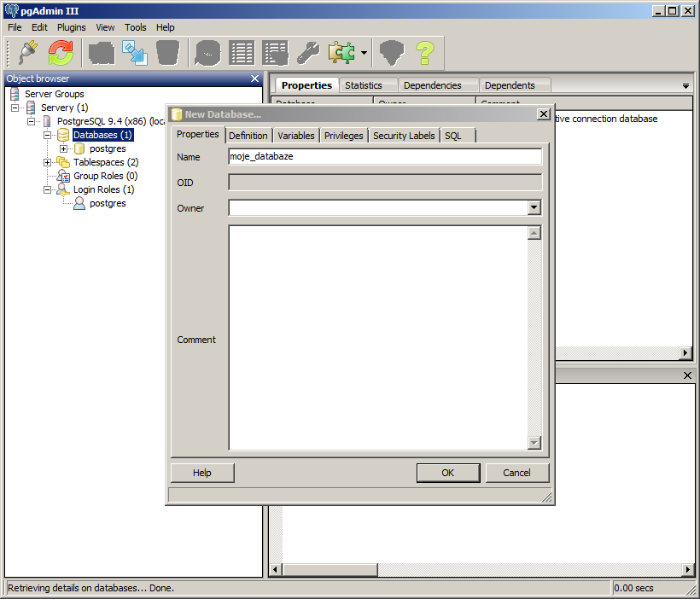Expand the Tablespaces tree node
Screen dimensions: 700x599
pos(48,162)
